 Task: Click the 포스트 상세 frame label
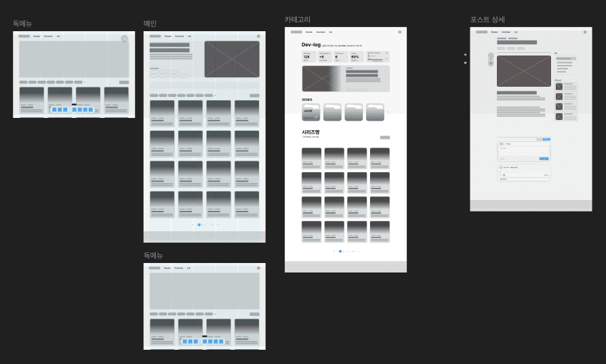[x=487, y=20]
